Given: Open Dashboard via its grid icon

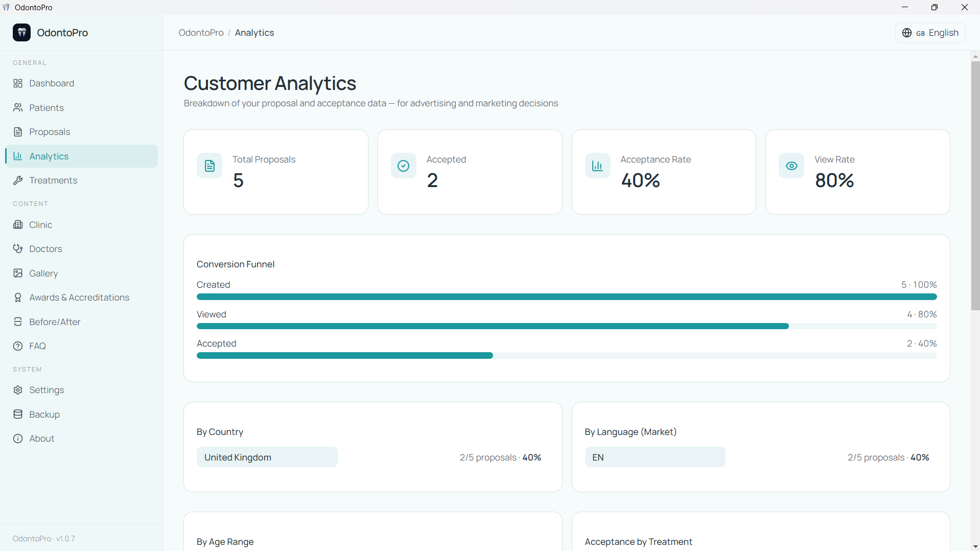Looking at the screenshot, I should (x=18, y=83).
